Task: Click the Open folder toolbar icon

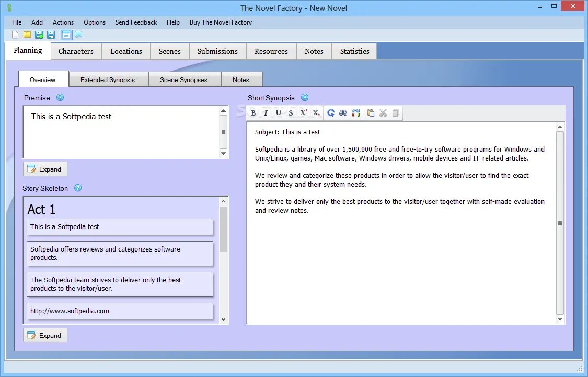Action: pyautogui.click(x=27, y=35)
